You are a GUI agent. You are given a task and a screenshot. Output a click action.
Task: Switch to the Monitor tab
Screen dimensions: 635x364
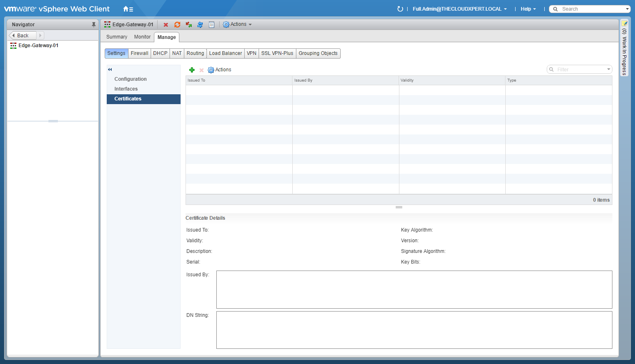pyautogui.click(x=142, y=37)
